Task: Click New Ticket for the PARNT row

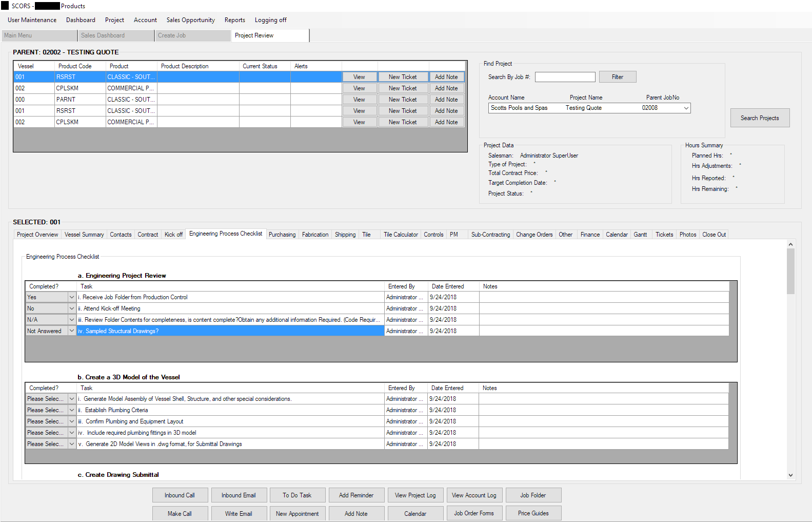Action: pyautogui.click(x=403, y=100)
